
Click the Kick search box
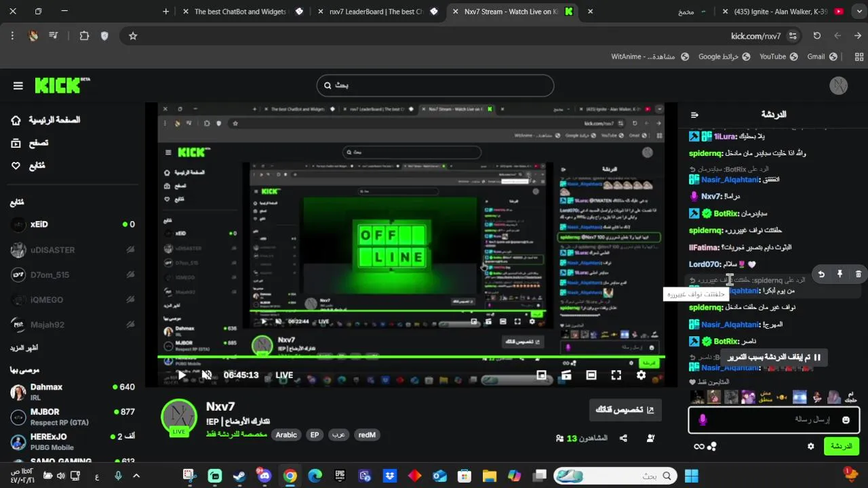pos(435,85)
